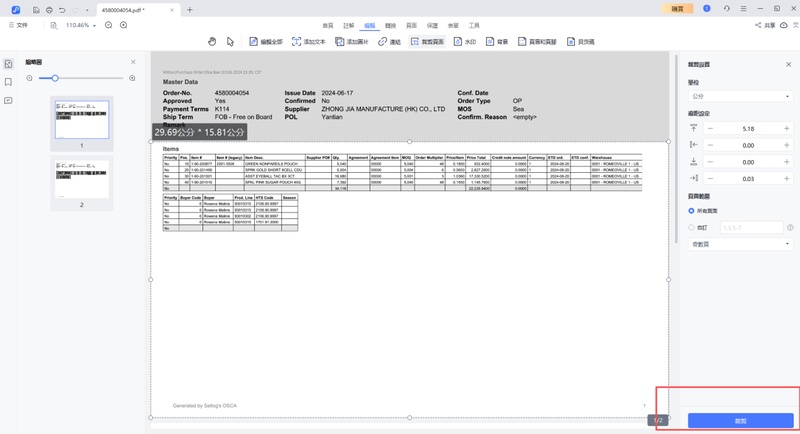Click the 共享 share button
This screenshot has height=434, width=800.
click(x=765, y=25)
